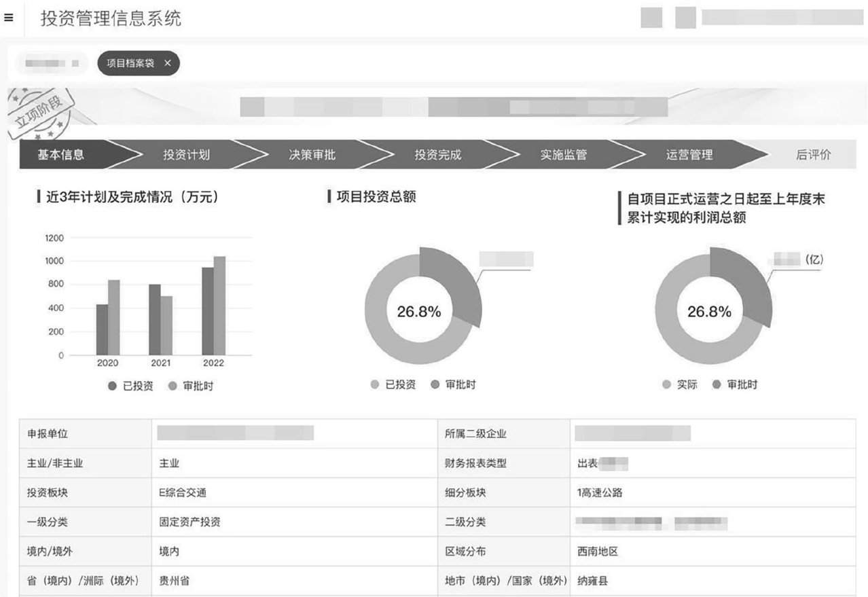Toggle 实际 legend under profit donut
Viewport: 868px width, 597px height.
[680, 384]
